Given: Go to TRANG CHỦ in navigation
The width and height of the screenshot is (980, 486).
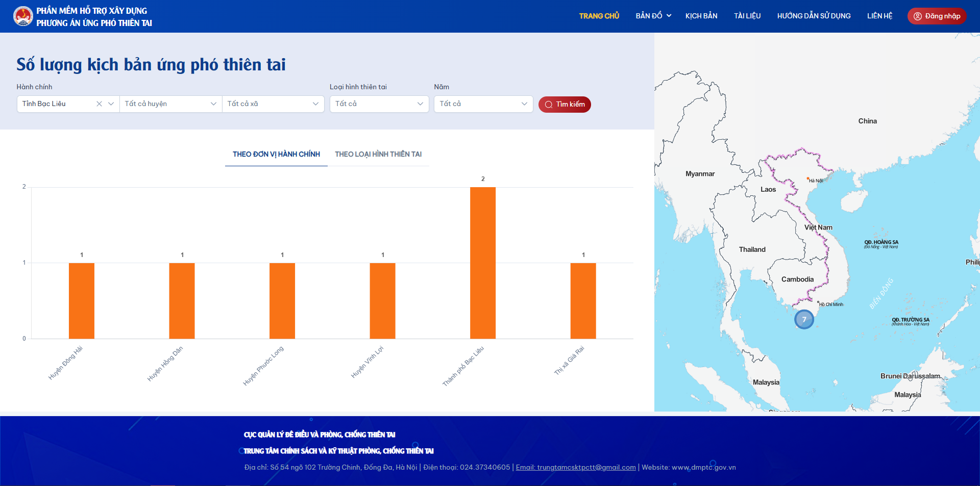Looking at the screenshot, I should 599,16.
